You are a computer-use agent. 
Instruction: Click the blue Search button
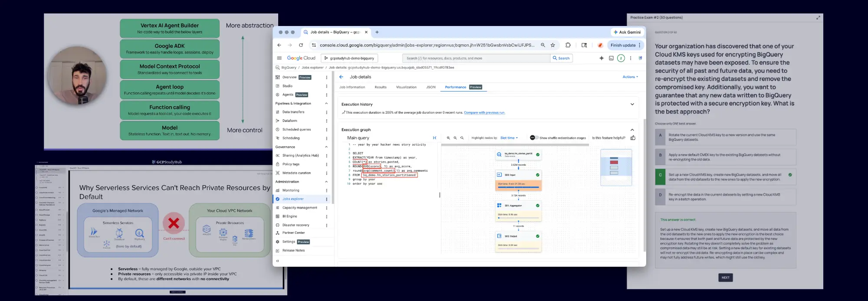click(x=561, y=58)
